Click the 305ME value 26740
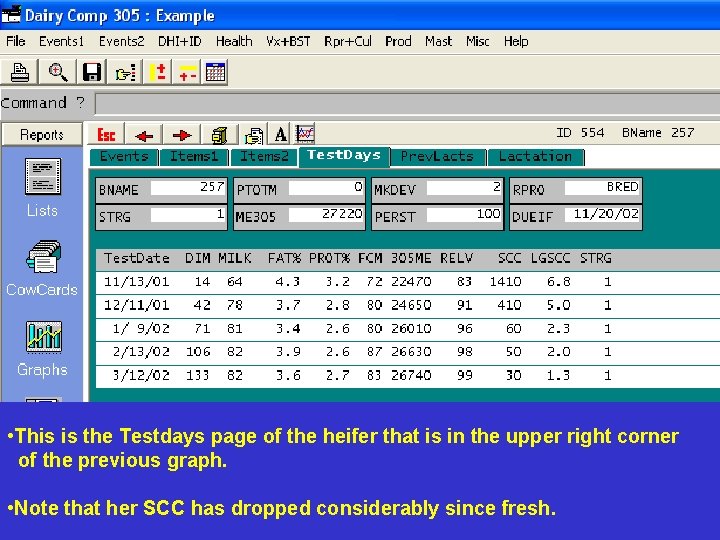 (411, 376)
